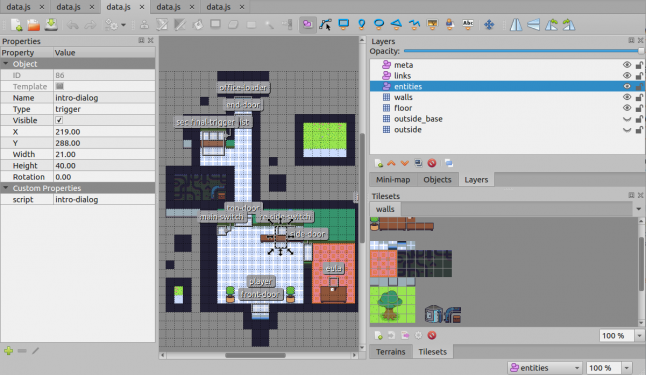Click the Flip Horizontally icon
Viewport: 646px width, 375px height.
point(516,25)
